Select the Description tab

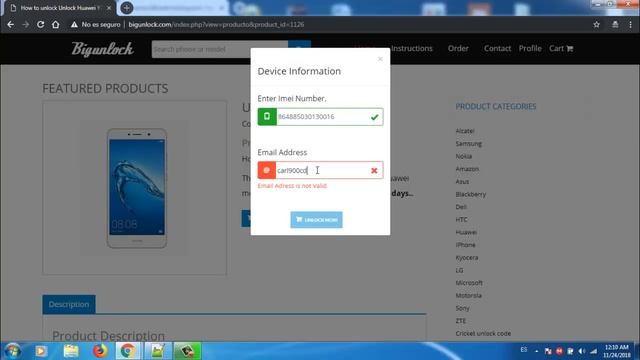pos(69,304)
